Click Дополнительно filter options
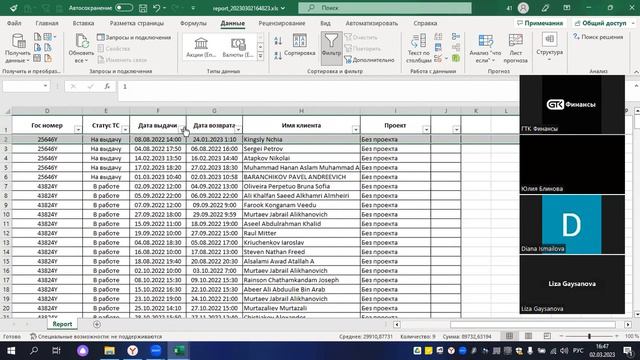 point(369,60)
